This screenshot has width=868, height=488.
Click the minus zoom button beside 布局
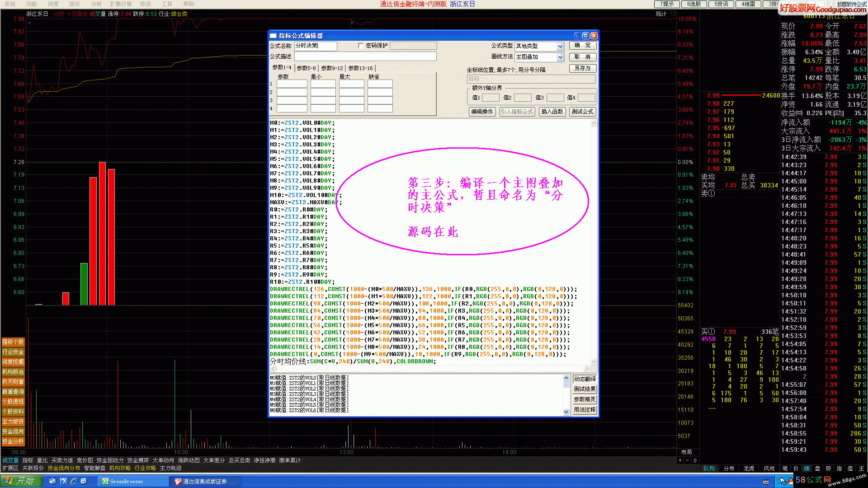687,460
